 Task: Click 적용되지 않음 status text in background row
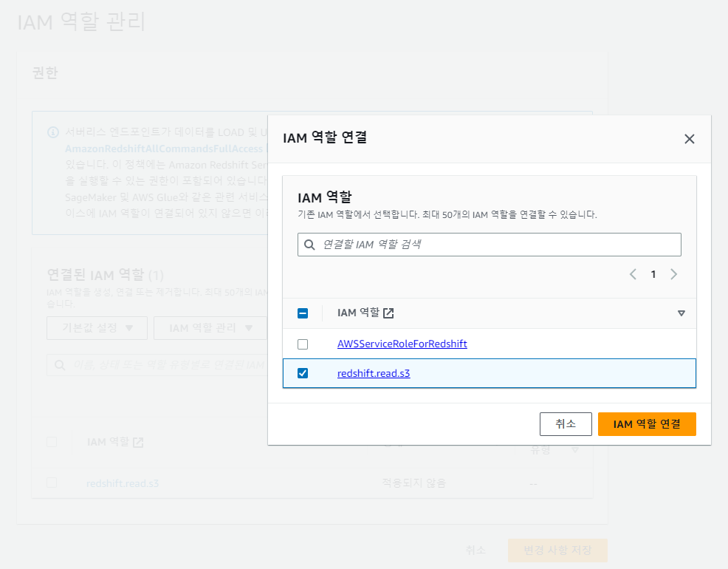coord(413,483)
